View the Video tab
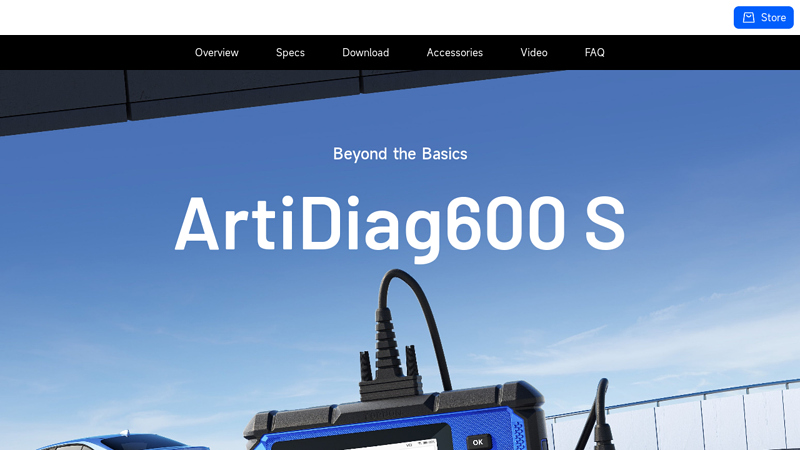This screenshot has width=800, height=450. click(534, 53)
